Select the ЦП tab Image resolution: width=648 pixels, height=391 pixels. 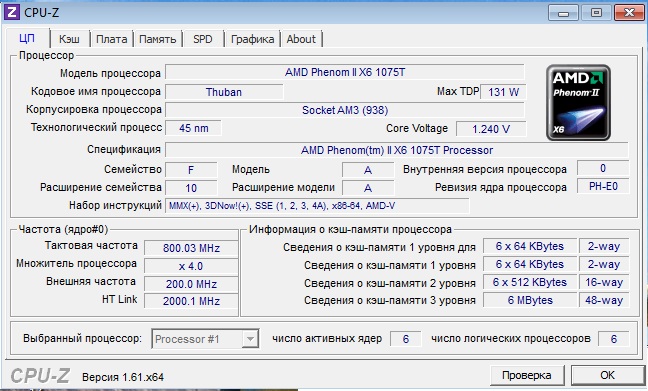tap(27, 38)
